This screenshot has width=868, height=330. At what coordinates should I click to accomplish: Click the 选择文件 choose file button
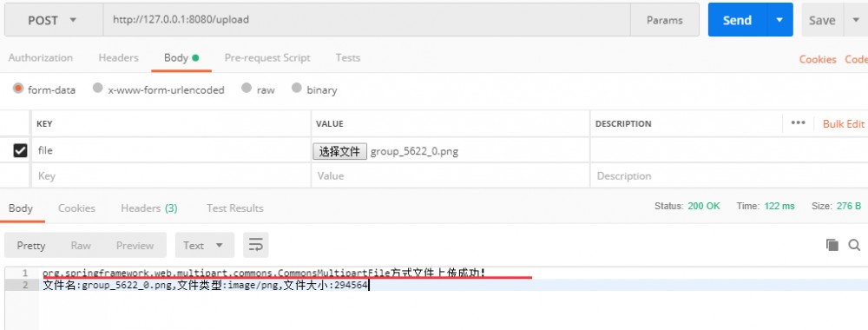[339, 151]
